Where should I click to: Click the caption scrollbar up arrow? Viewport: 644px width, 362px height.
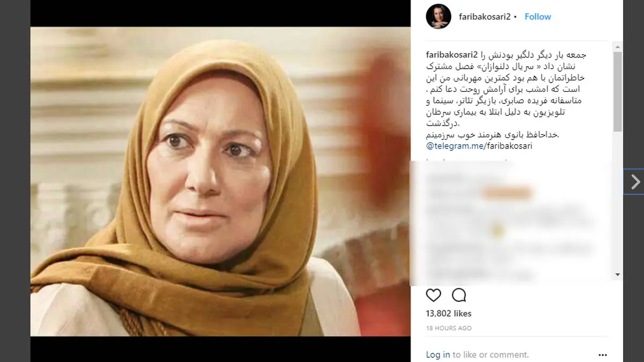pos(618,46)
